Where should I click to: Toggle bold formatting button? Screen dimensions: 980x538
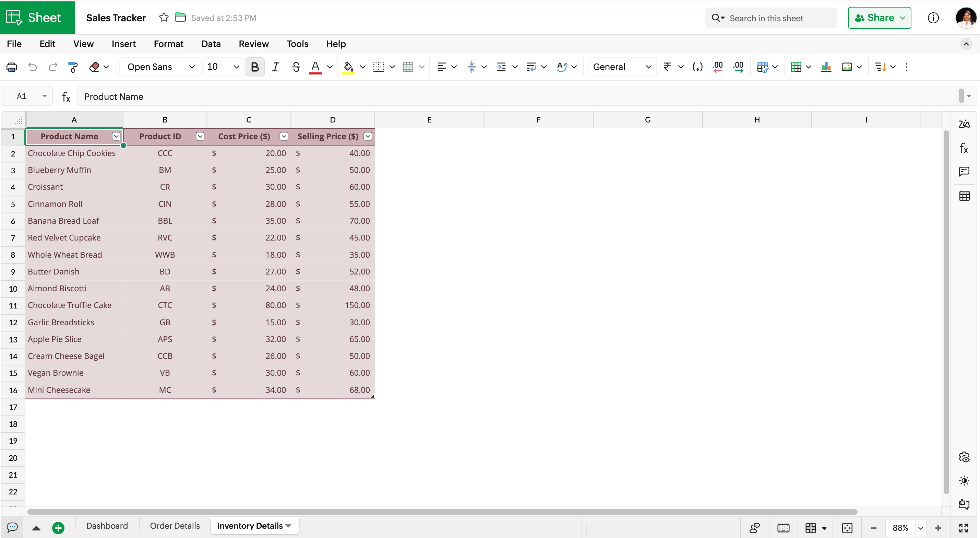click(255, 67)
